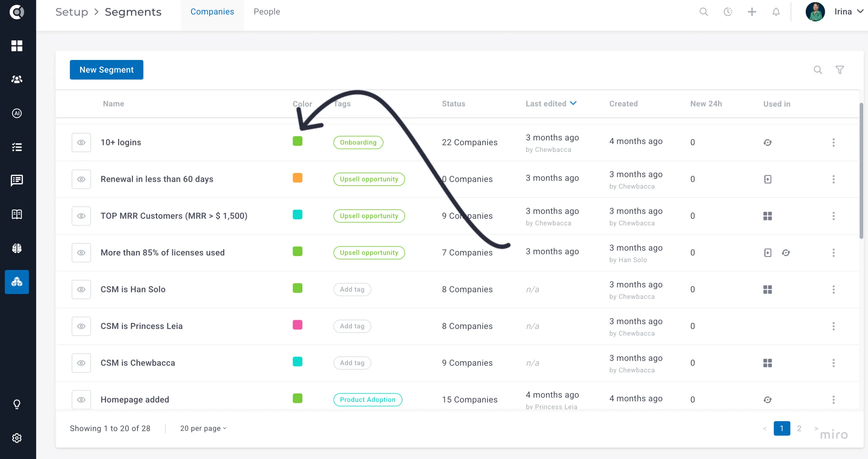The image size is (868, 459).
Task: Open the segment table filter funnel
Action: click(840, 70)
